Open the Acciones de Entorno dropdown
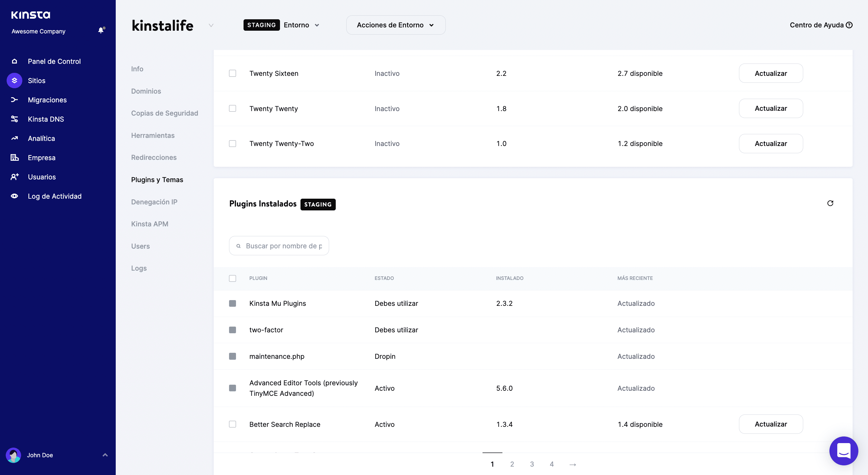The image size is (868, 475). click(396, 25)
